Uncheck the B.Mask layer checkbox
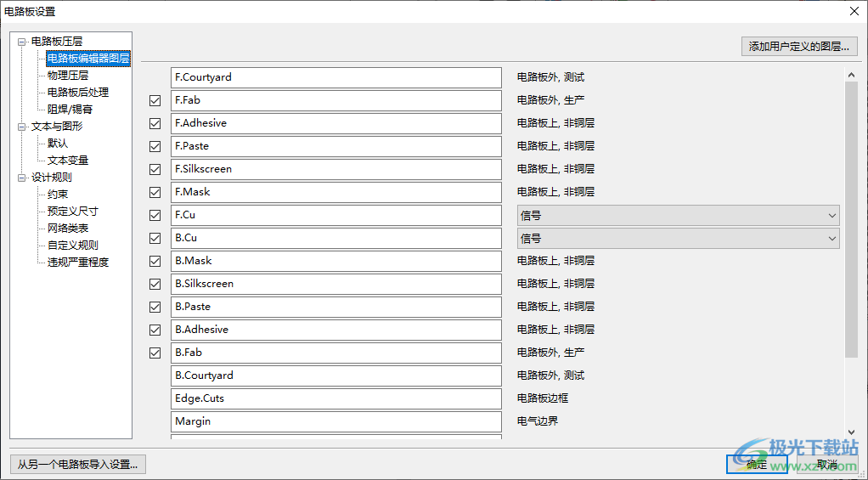Viewport: 868px width, 480px height. [x=155, y=262]
